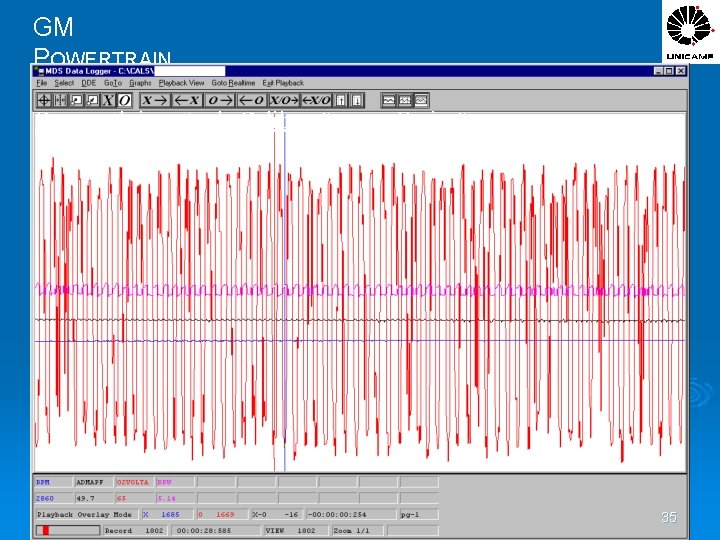Close the MDS Data Logger window
This screenshot has width=720, height=540.
point(681,71)
